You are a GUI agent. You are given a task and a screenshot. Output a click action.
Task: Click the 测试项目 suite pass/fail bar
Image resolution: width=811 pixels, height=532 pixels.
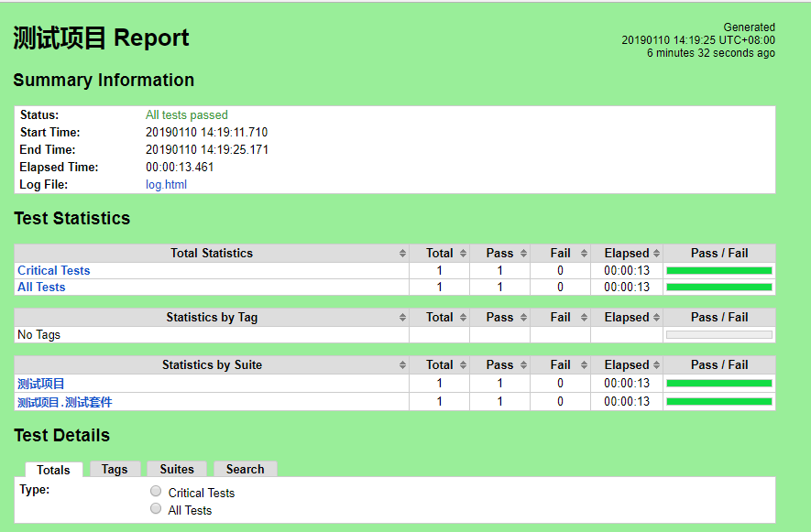[x=719, y=383]
